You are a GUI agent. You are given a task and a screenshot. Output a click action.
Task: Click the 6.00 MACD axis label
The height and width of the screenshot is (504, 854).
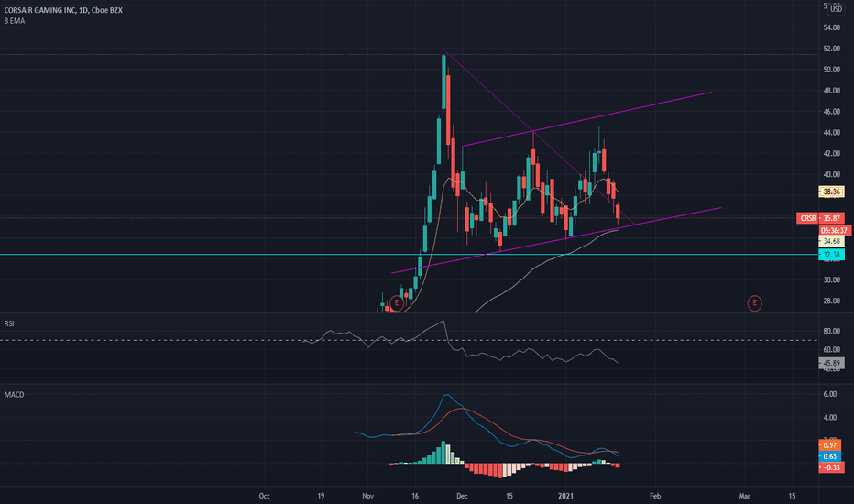[830, 394]
